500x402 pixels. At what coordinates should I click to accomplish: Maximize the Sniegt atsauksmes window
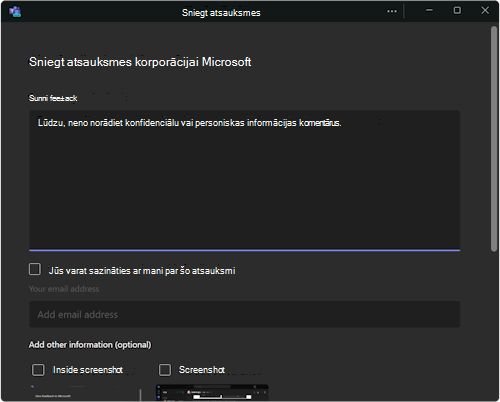pos(457,10)
